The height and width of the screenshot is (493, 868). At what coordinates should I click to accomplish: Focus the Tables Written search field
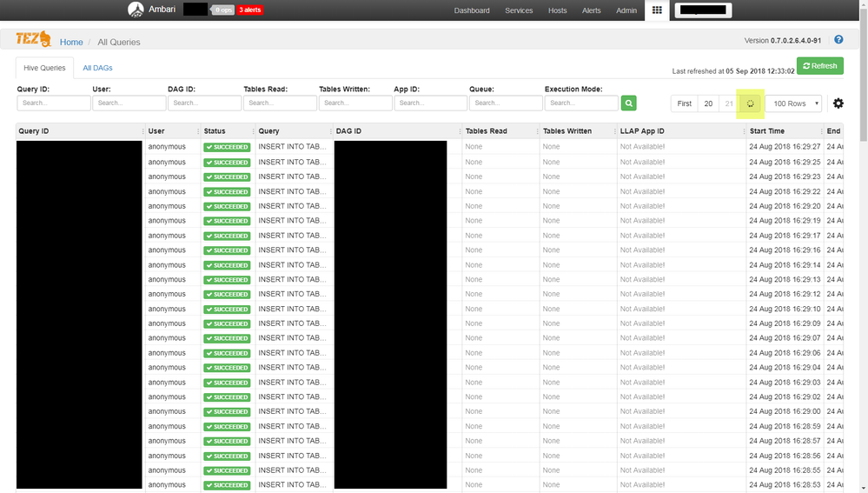click(355, 103)
